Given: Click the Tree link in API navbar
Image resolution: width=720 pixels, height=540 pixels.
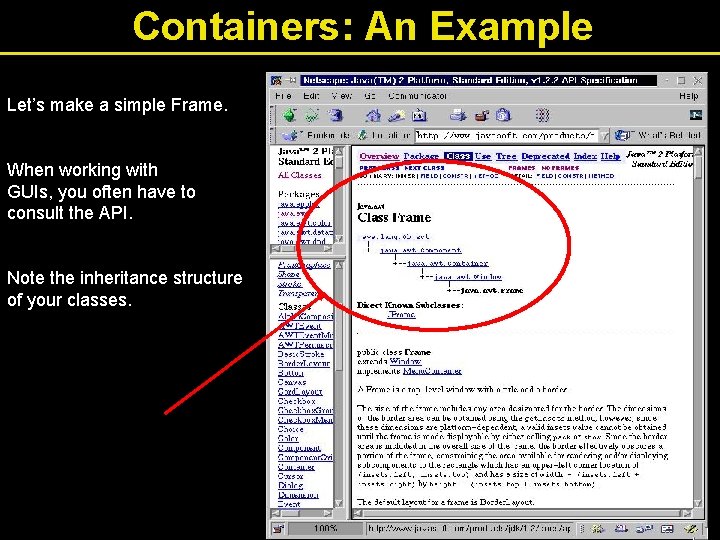Looking at the screenshot, I should (x=506, y=156).
